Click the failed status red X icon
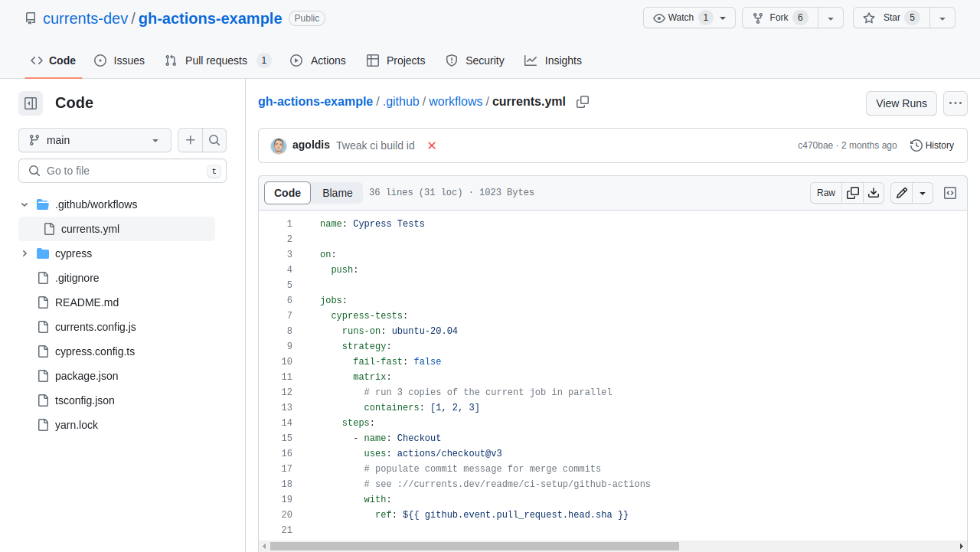Viewport: 980px width, 552px height. (432, 145)
